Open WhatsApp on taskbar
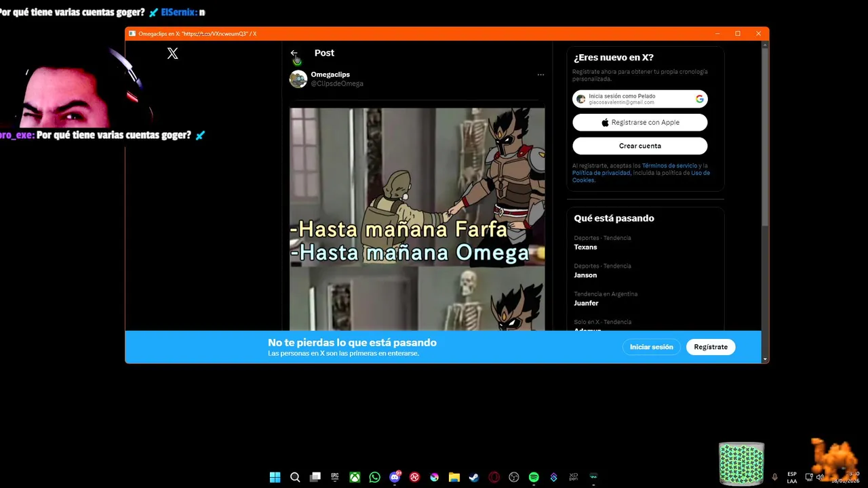868x488 pixels. coord(374,477)
